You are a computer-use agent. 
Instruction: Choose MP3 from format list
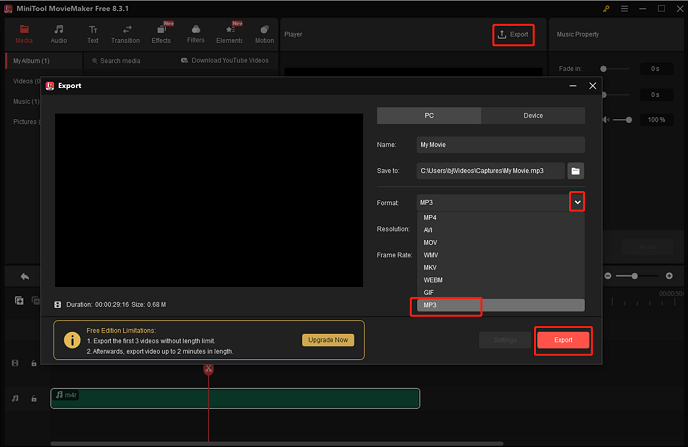pyautogui.click(x=501, y=305)
